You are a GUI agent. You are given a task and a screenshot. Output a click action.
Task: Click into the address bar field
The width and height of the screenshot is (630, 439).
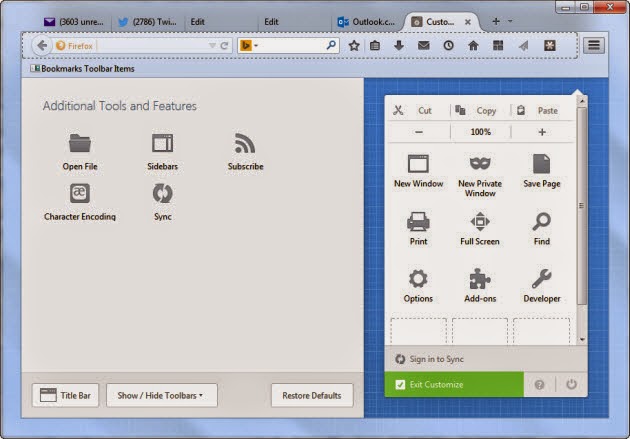click(143, 46)
